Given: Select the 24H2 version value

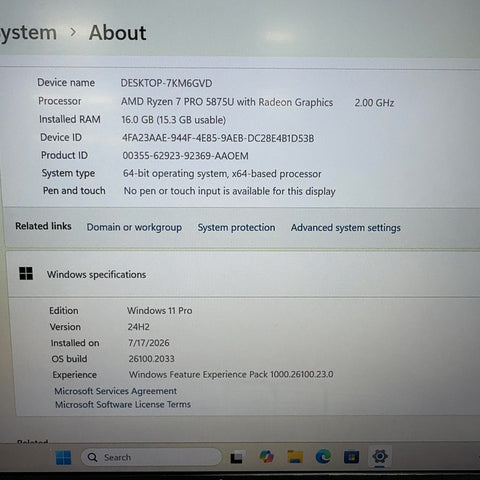Looking at the screenshot, I should 139,327.
